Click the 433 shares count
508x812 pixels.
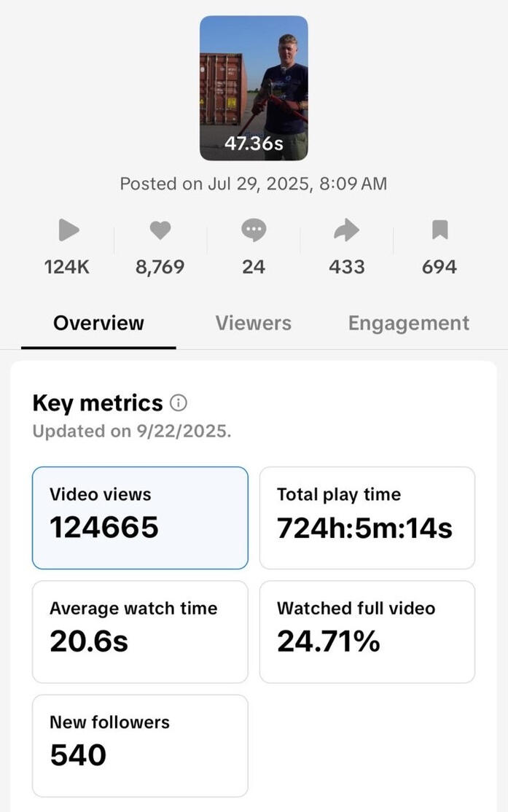(x=346, y=267)
